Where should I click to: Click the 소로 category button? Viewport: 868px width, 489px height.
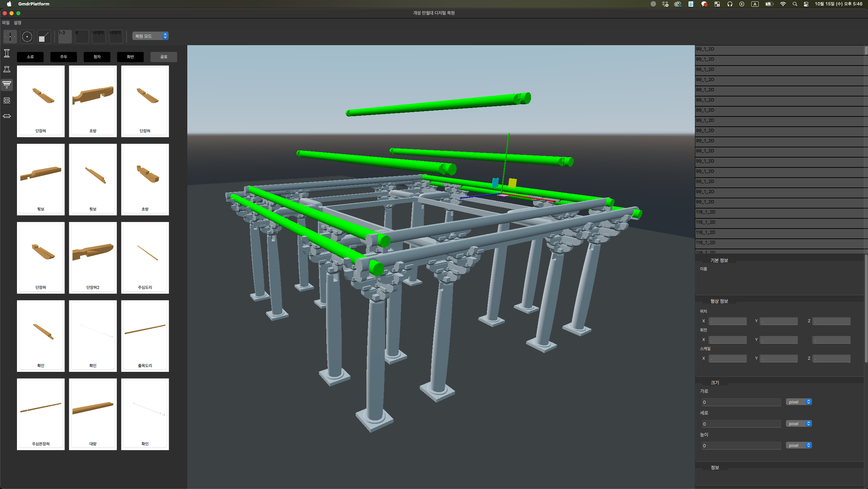click(x=30, y=57)
